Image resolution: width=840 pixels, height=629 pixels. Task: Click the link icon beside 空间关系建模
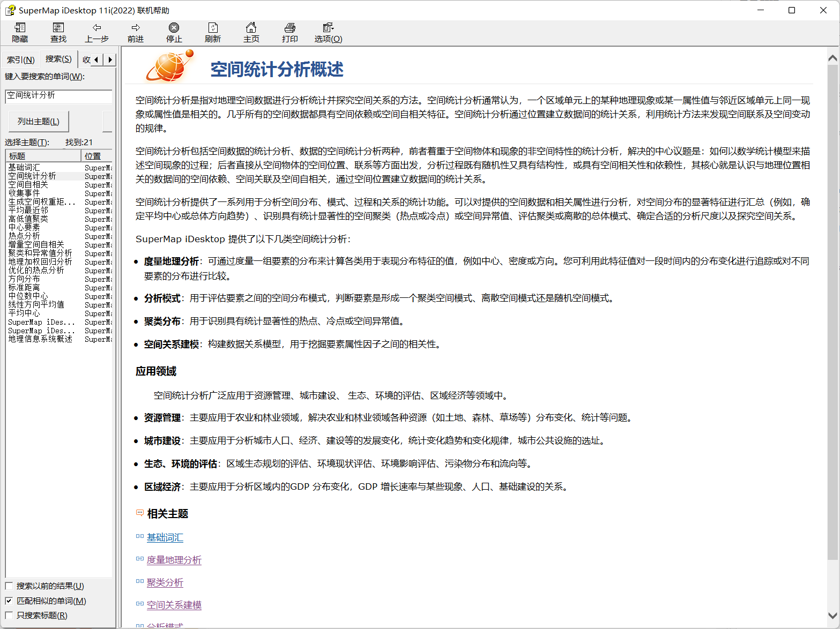[140, 604]
